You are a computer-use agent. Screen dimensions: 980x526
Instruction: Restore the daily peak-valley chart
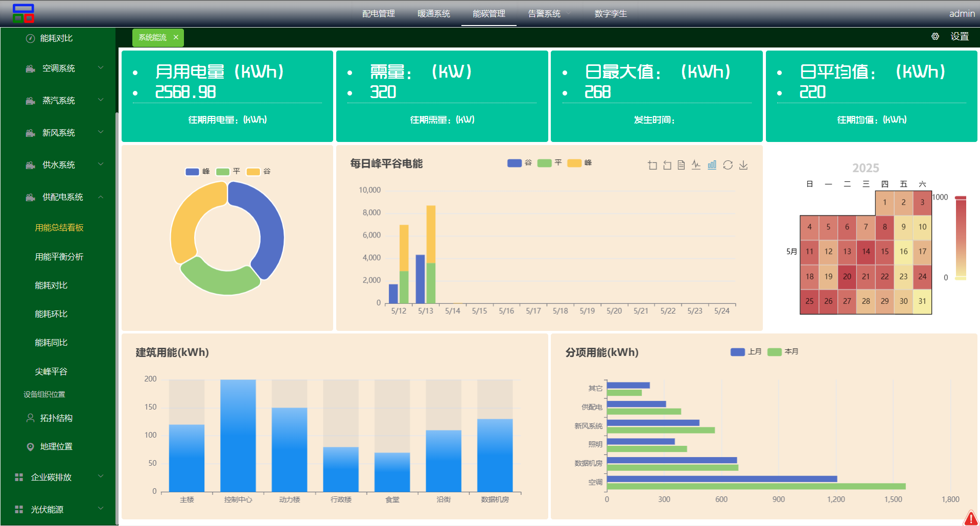(x=728, y=165)
